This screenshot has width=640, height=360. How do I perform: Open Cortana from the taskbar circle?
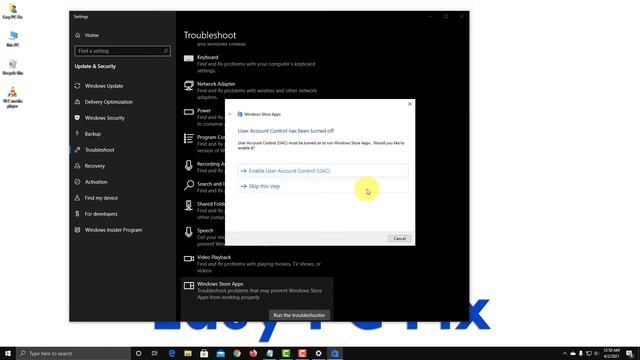138,353
